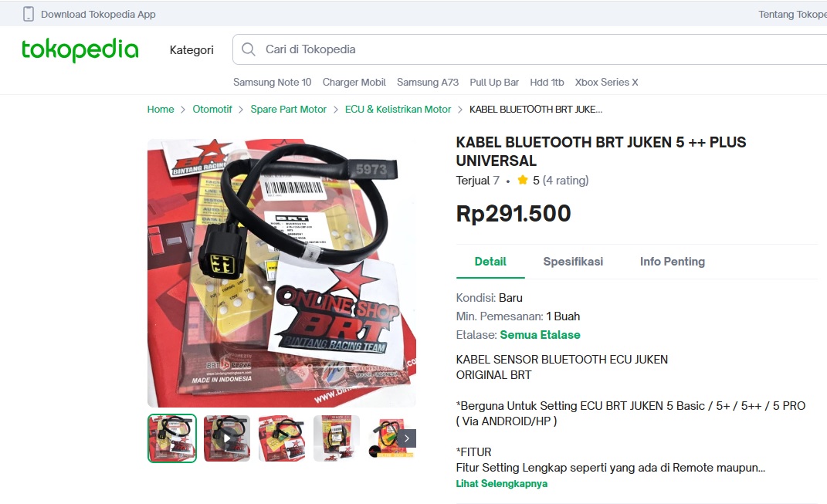This screenshot has height=504, width=827.
Task: Click the yellow rating star icon
Action: (523, 181)
